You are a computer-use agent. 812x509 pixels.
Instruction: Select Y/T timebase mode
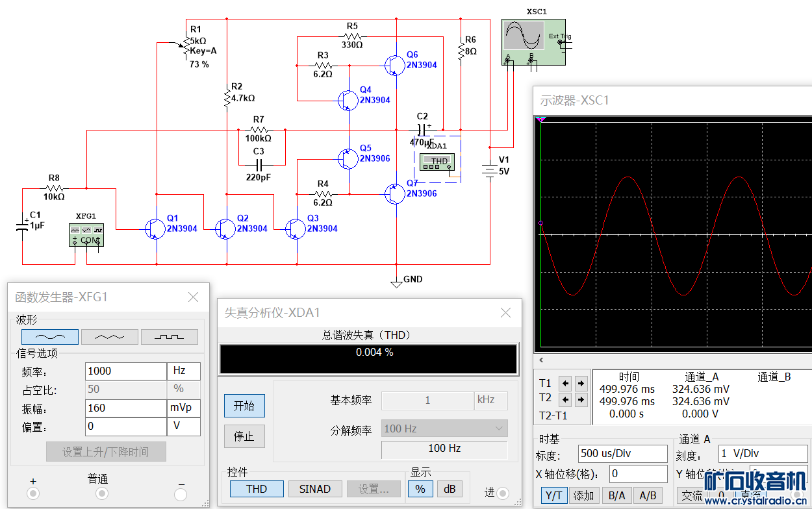(x=553, y=495)
